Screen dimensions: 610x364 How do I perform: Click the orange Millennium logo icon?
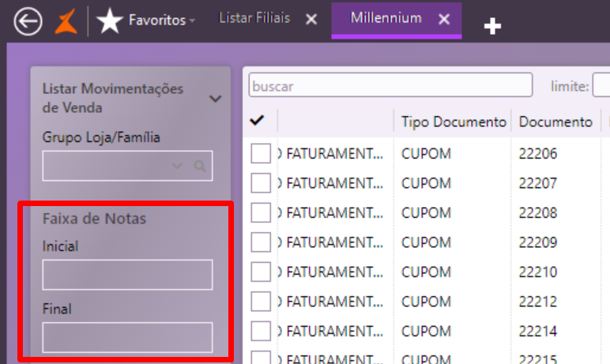(66, 21)
